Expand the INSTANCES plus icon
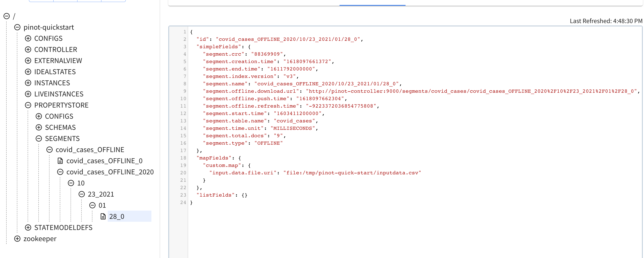644x258 pixels. 28,83
